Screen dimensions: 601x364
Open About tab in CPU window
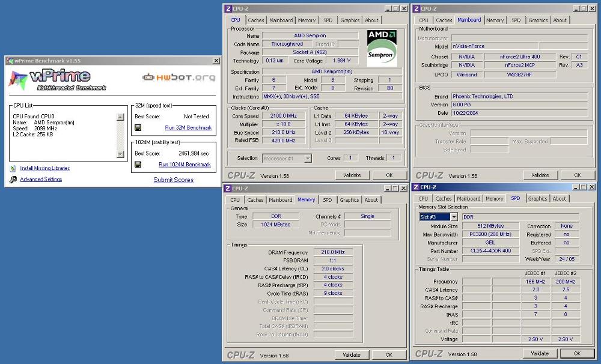coord(371,20)
